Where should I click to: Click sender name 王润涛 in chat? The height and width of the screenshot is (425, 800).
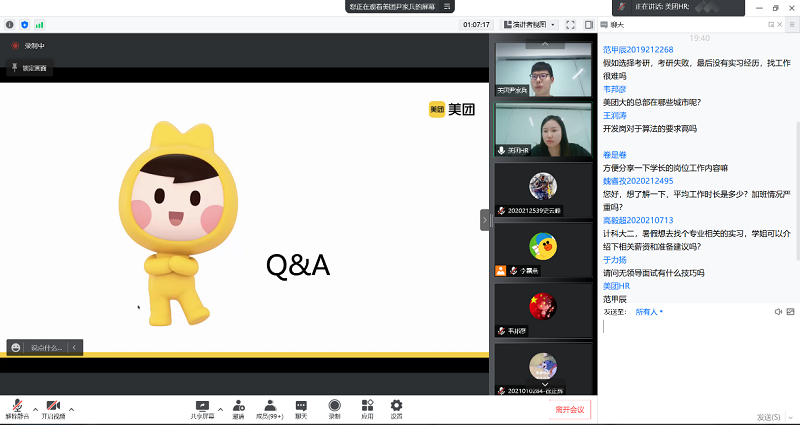point(615,115)
